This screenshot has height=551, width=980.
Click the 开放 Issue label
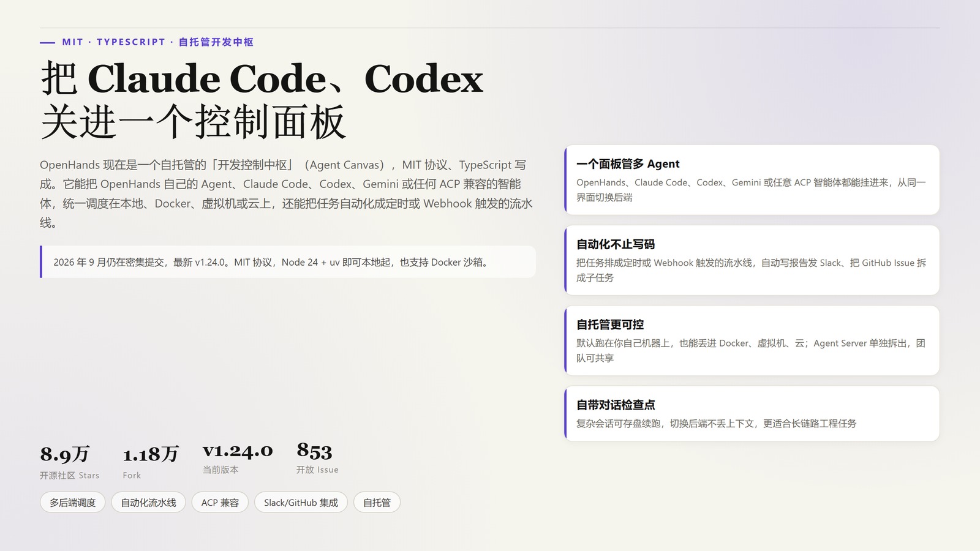coord(317,470)
